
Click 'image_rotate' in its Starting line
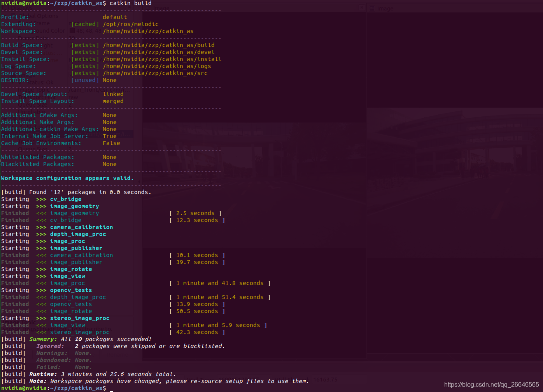click(71, 269)
